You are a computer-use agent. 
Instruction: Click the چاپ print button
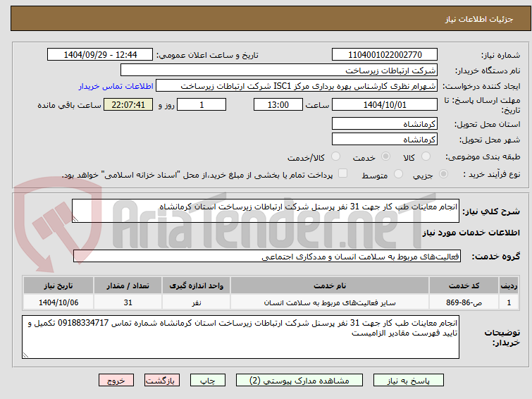(208, 381)
